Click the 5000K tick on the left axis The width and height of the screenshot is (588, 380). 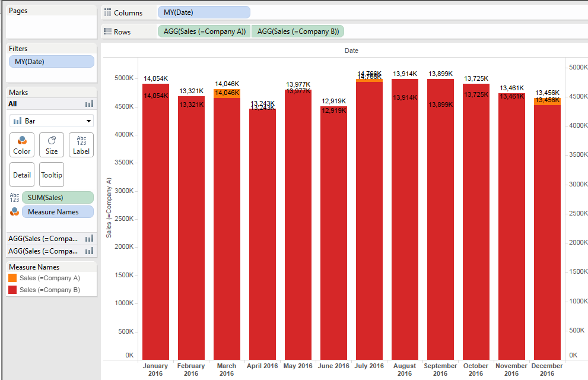click(124, 78)
